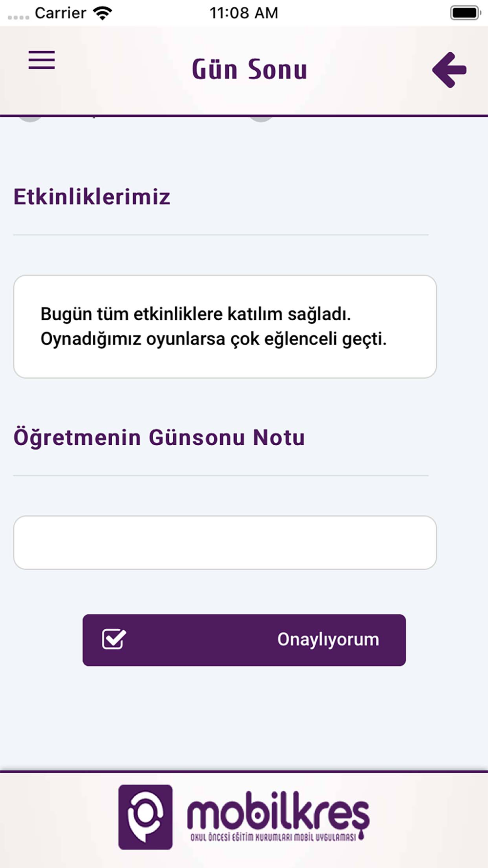Tap the mobilkreş square logo emblem
Viewport: 488px width, 868px height.
click(x=145, y=817)
